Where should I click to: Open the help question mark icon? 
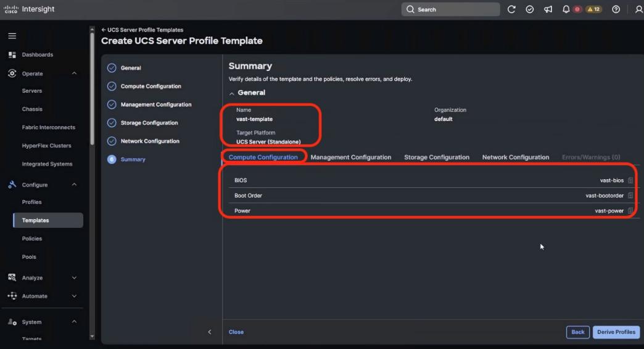point(616,9)
